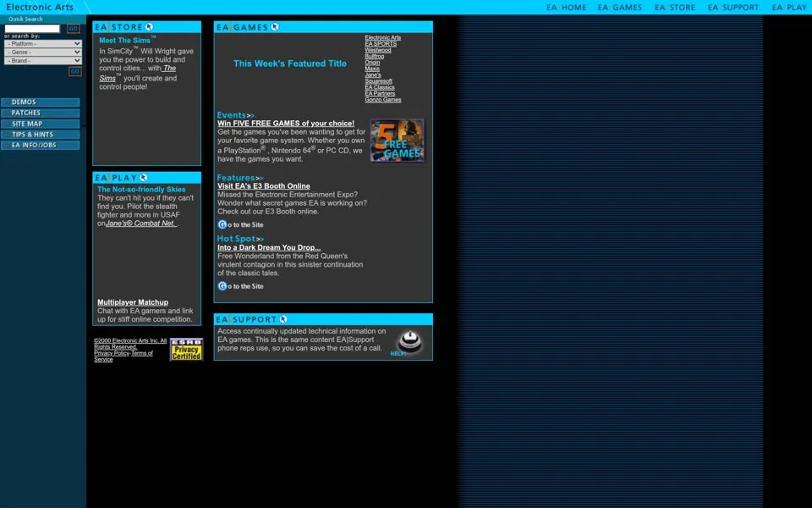The height and width of the screenshot is (508, 812).
Task: Open the Bullfrog brand link
Action: coord(375,56)
